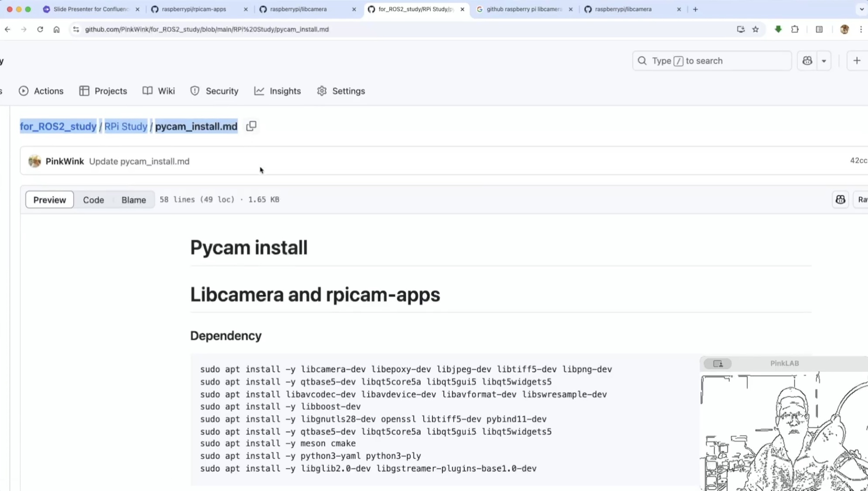
Task: Focus the GitHub search field
Action: 712,61
